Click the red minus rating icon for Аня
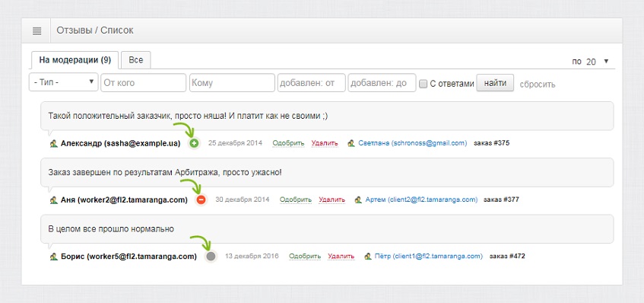This screenshot has width=644, height=303. coord(201,199)
